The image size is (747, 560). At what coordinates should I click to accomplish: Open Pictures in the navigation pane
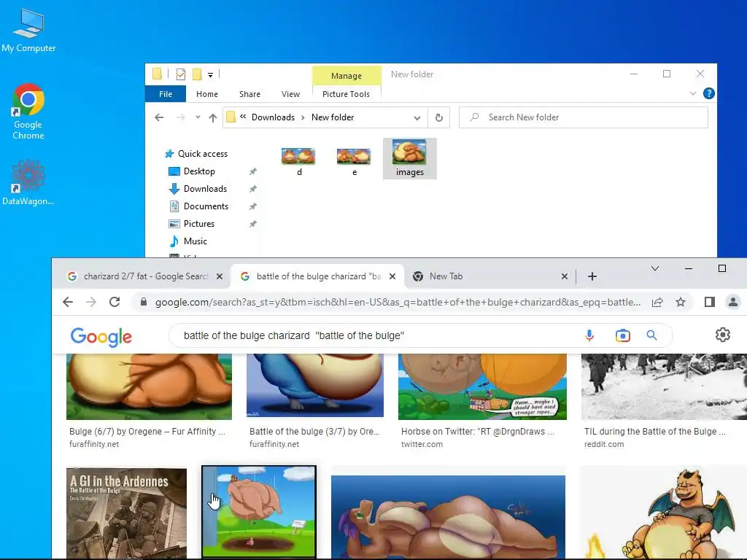tap(199, 224)
